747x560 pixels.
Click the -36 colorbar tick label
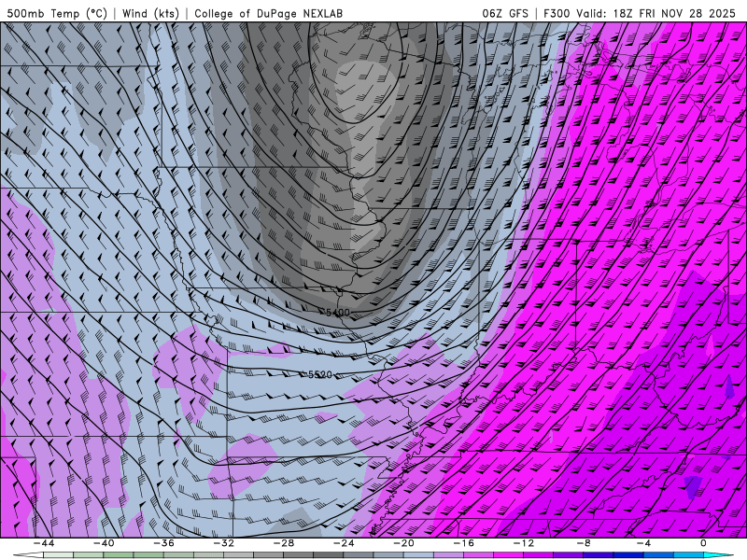(164, 543)
